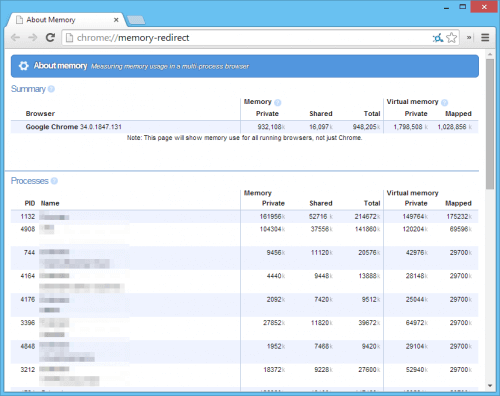Viewport: 500px width, 396px height.
Task: Click PID 3212 in processes table
Action: click(28, 370)
